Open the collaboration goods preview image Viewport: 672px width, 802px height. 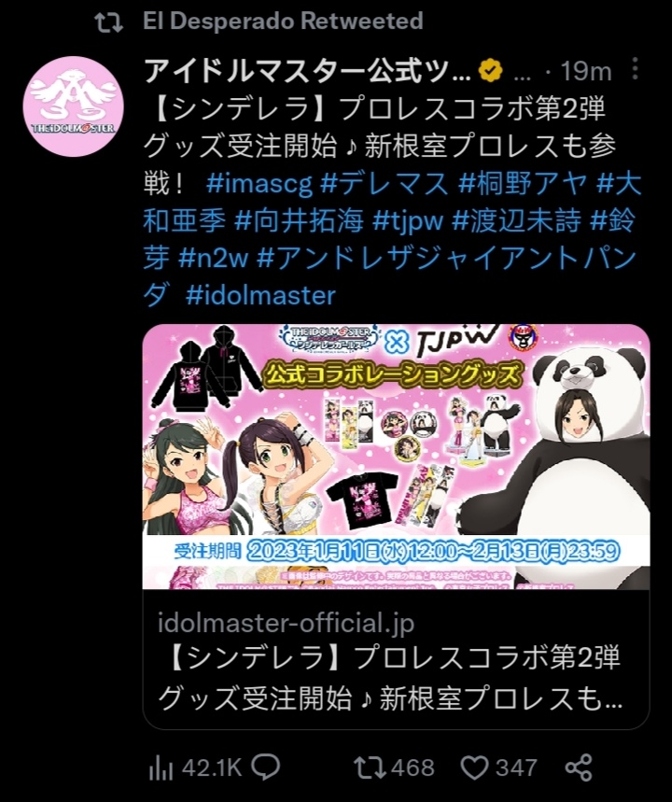tap(396, 457)
